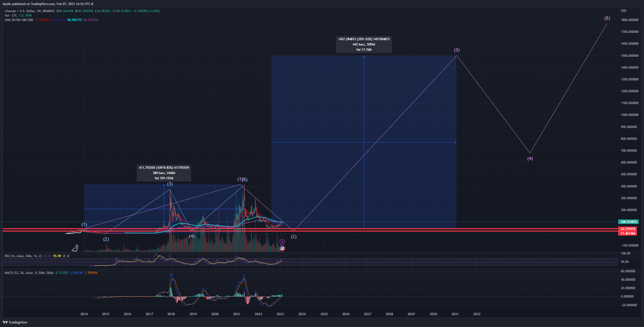The width and height of the screenshot is (644, 327).
Task: Click the RSI (14, close, SMA, 14, 2) legend
Action: 23,256
